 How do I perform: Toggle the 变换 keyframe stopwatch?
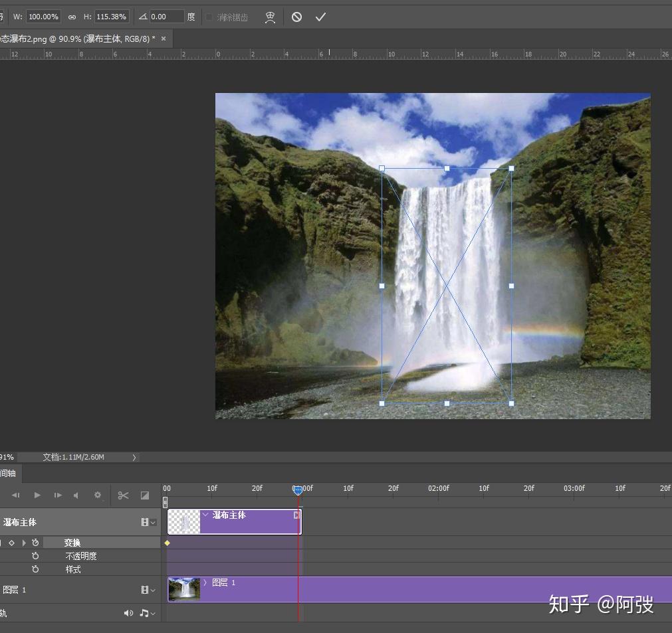click(36, 543)
